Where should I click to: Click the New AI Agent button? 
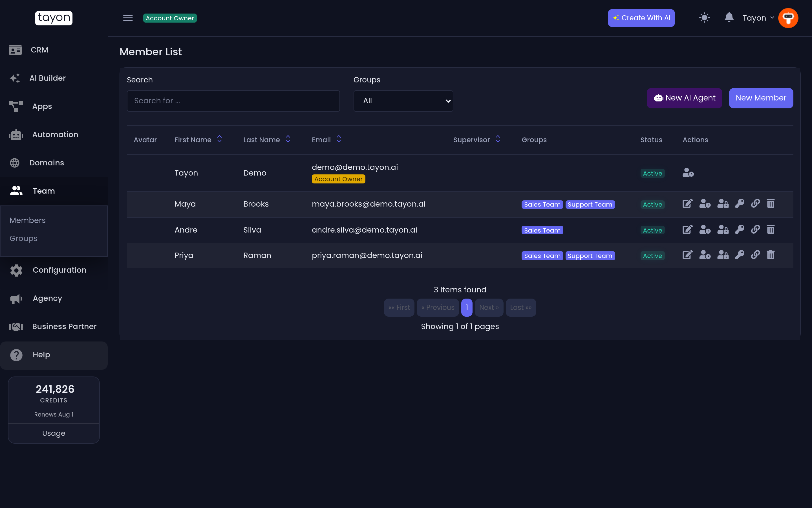pos(685,98)
